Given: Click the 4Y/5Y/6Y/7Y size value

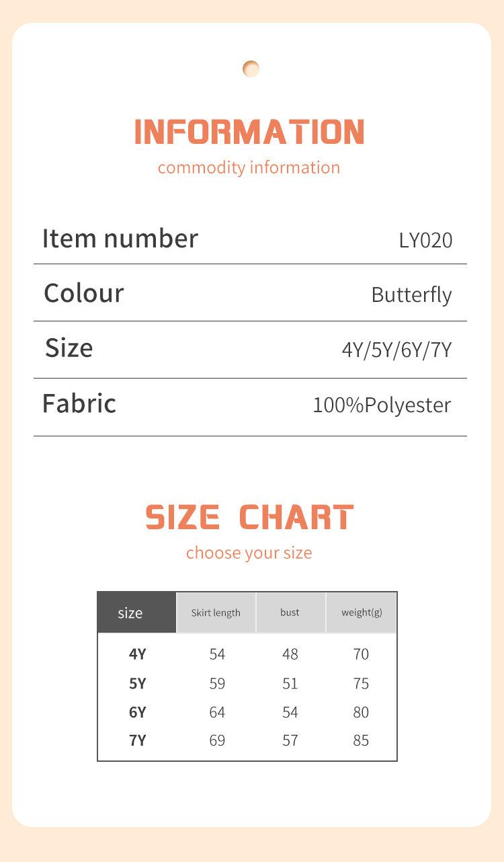Looking at the screenshot, I should pos(396,350).
